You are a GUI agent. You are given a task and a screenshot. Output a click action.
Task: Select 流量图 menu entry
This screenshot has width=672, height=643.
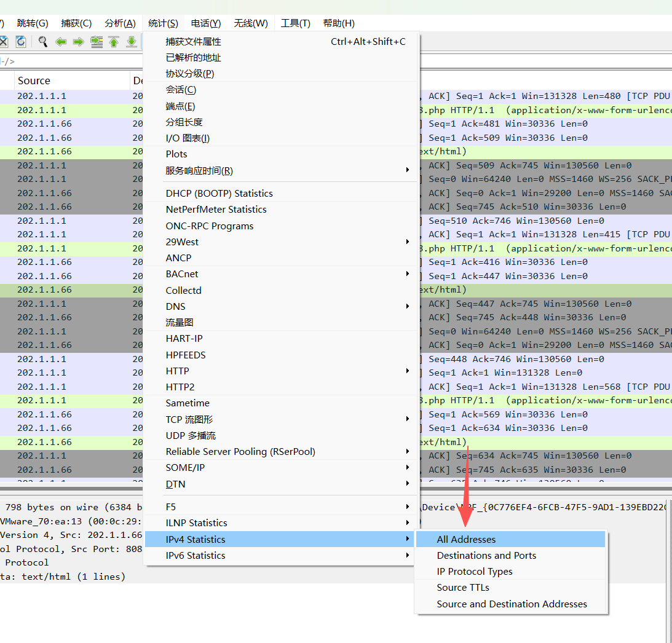click(281, 323)
